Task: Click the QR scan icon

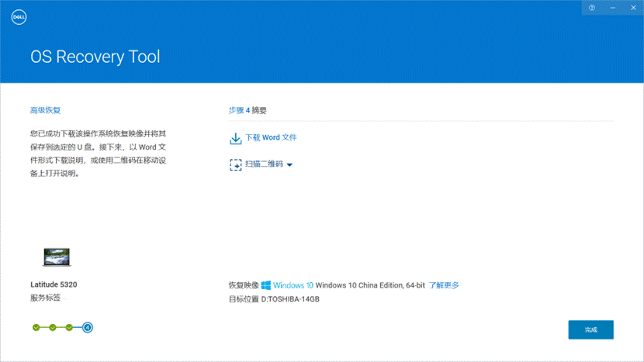Action: coord(236,164)
